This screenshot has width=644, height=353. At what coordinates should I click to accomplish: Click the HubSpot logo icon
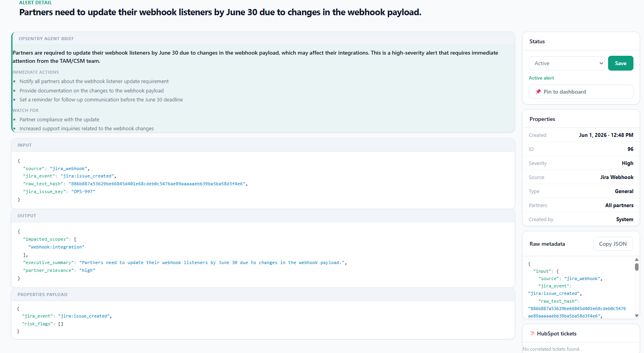[532, 333]
